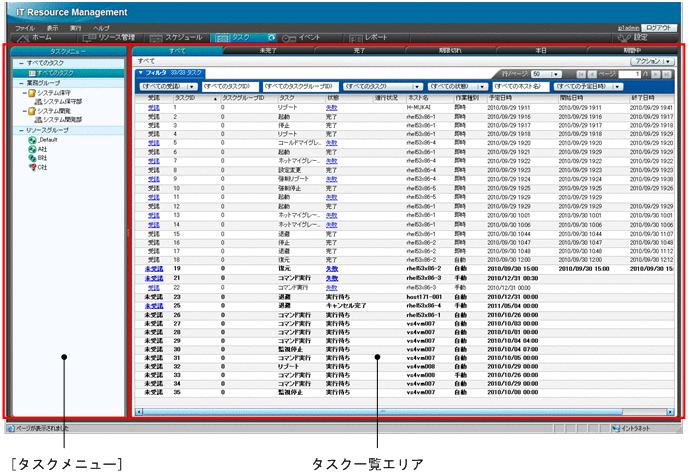The image size is (688, 476).
Task: Select the システム保守部 group node
Action: click(x=58, y=101)
